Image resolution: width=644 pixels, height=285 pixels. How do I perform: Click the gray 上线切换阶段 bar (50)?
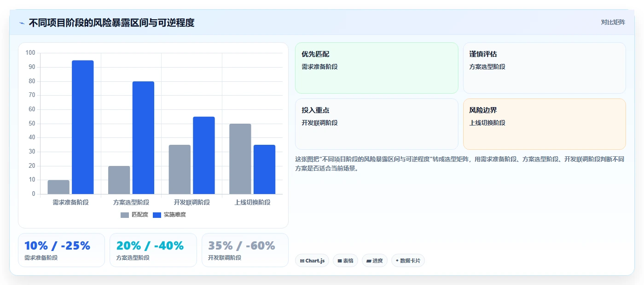click(x=240, y=159)
